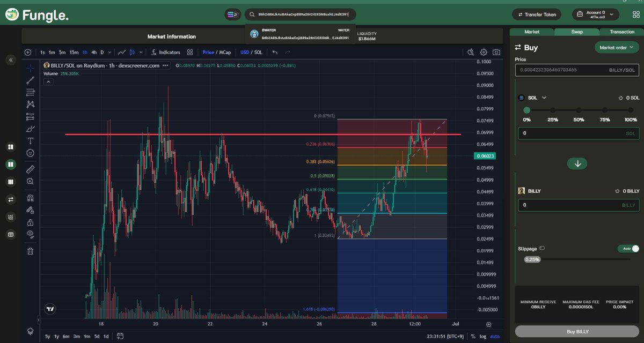
Task: Switch chart interval to 15m
Action: click(x=74, y=52)
